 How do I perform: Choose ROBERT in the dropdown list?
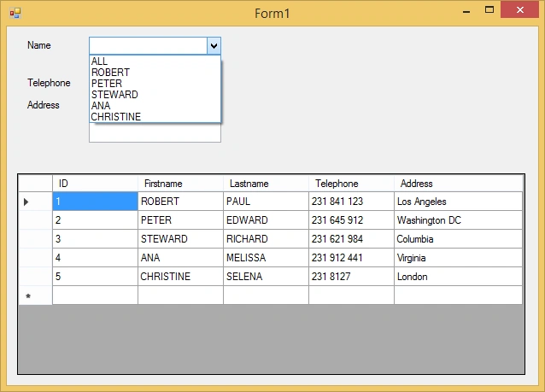[155, 73]
